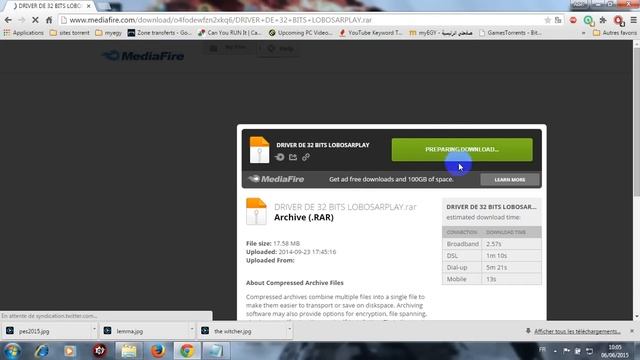Image resolution: width=640 pixels, height=360 pixels.
Task: Click the 'Archive (.RAR)' file type text
Action: pyautogui.click(x=304, y=218)
